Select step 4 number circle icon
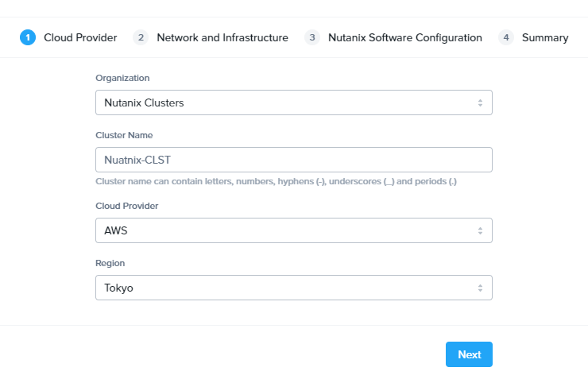Viewport: 588px width, 379px height. (506, 37)
